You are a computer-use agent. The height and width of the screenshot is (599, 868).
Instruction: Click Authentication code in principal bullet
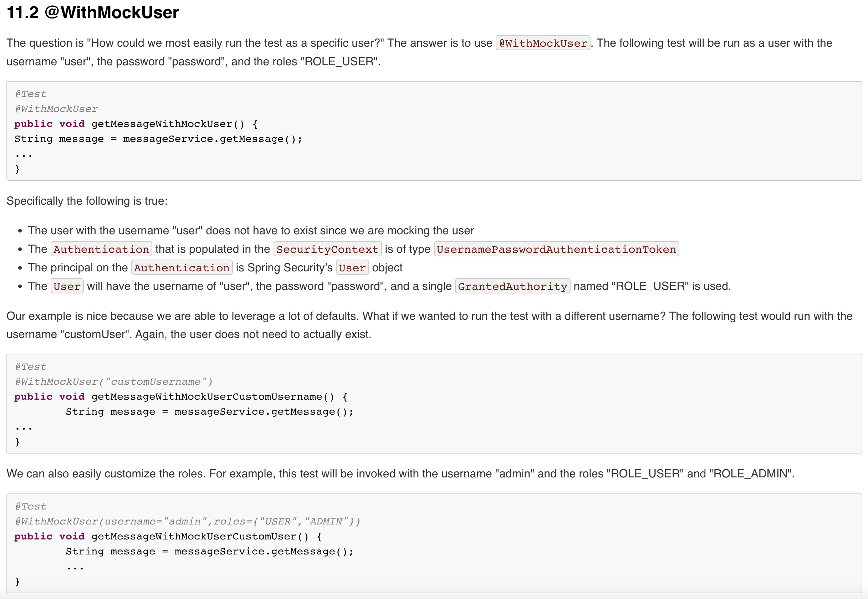coord(182,268)
